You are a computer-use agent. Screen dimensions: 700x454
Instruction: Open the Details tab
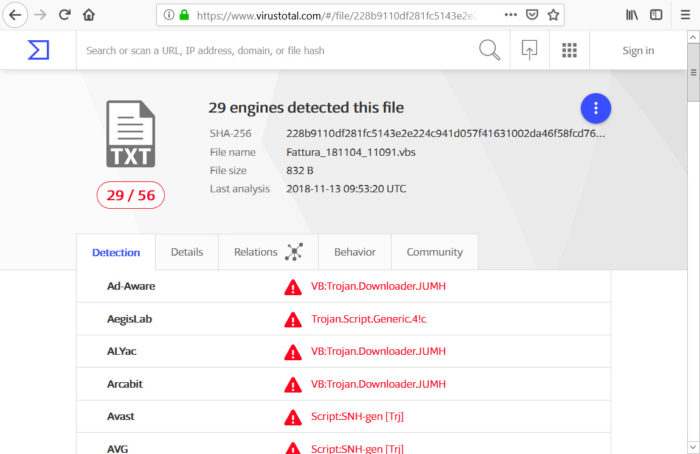tap(187, 252)
